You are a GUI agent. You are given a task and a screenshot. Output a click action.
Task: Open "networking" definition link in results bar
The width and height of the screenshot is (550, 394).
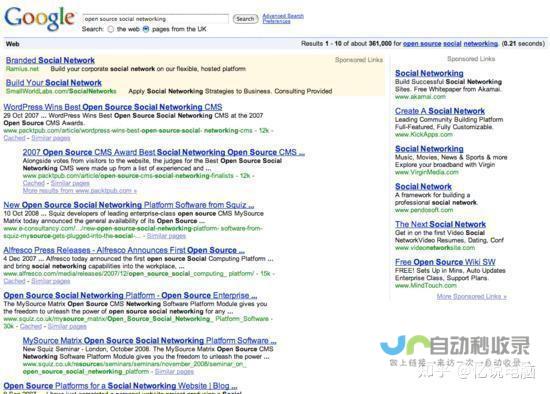[x=481, y=44]
